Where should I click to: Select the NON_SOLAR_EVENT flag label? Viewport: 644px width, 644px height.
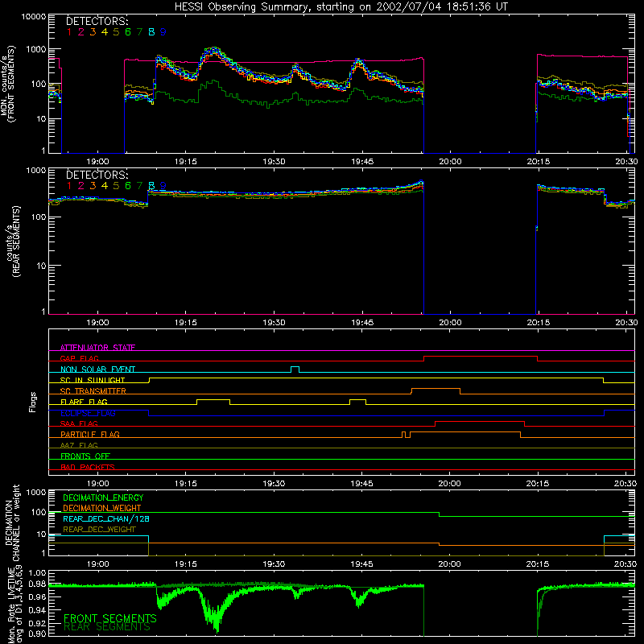tap(97, 369)
